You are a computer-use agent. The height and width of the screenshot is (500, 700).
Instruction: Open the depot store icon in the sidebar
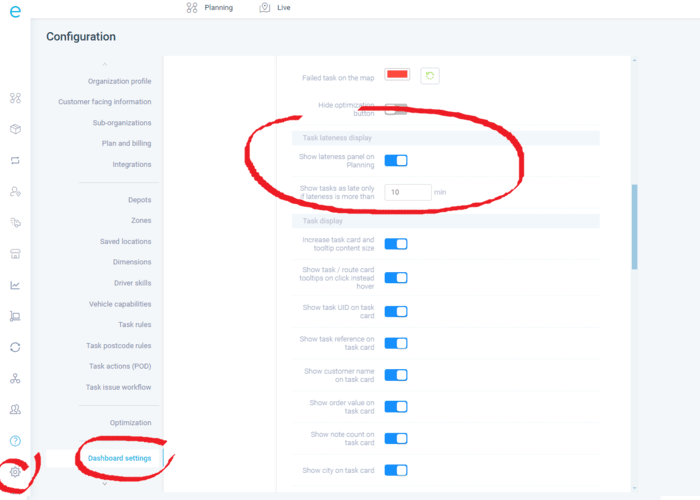point(15,254)
